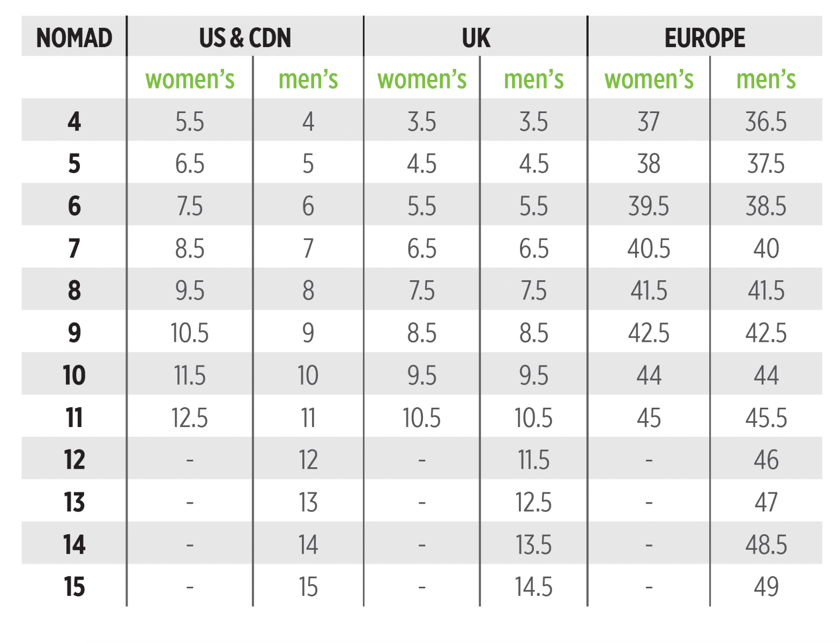Click Nomad size 10 row label
Image resolution: width=840 pixels, height=643 pixels.
coord(74,376)
